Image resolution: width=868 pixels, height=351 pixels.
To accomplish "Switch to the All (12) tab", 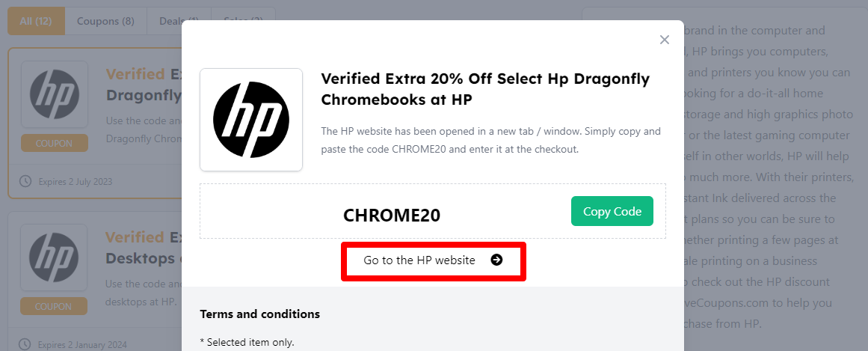I will coord(36,21).
